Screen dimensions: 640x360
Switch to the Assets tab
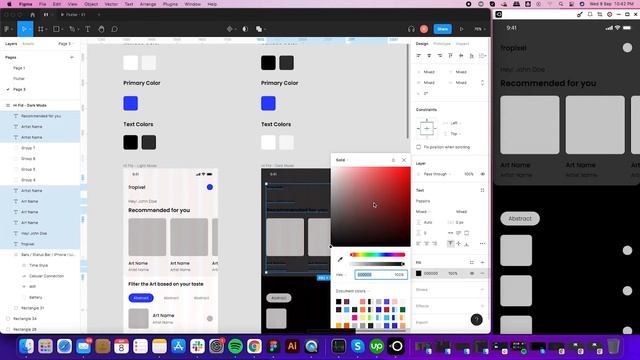coord(28,44)
